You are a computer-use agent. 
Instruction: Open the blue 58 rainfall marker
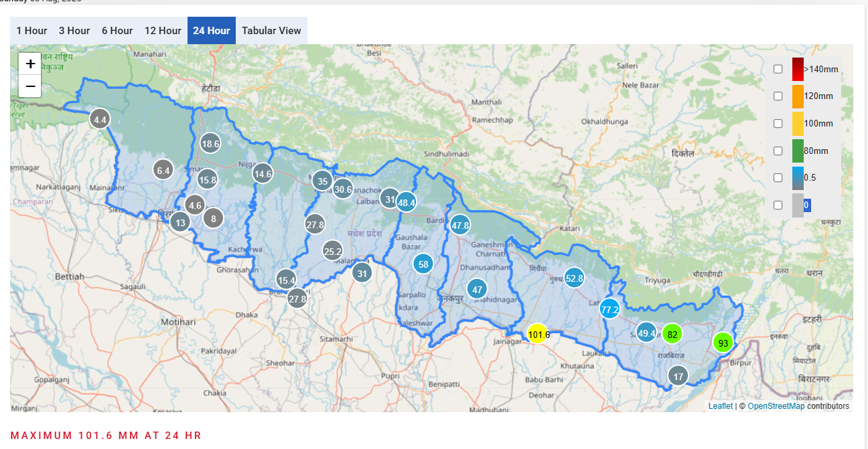click(423, 264)
